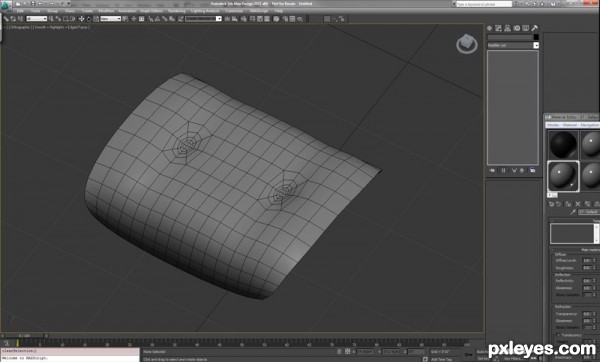Click Remove Modifier trash icon below stack

(522, 170)
